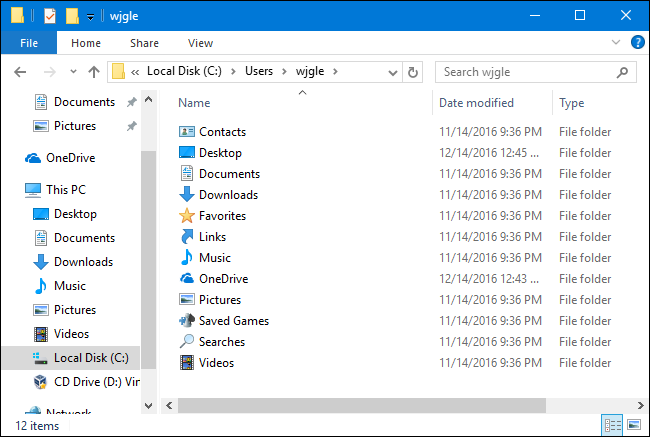The width and height of the screenshot is (650, 437).
Task: Select Local Disk (C:) in navigation pane
Action: tap(90, 358)
